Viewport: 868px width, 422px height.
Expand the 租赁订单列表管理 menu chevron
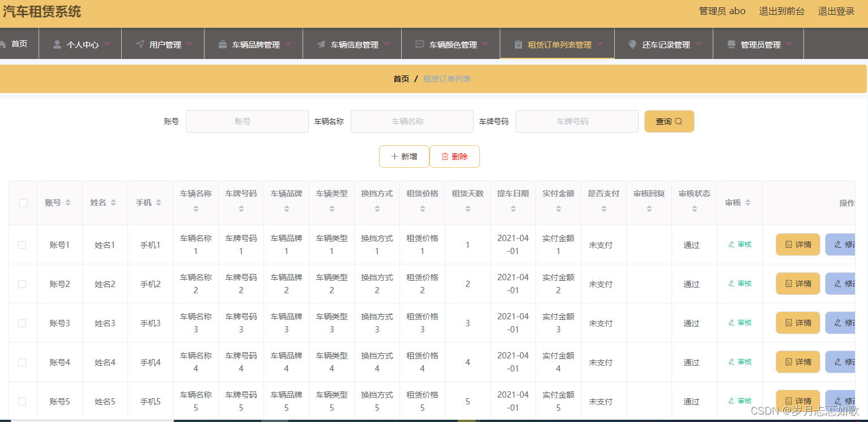pyautogui.click(x=600, y=43)
